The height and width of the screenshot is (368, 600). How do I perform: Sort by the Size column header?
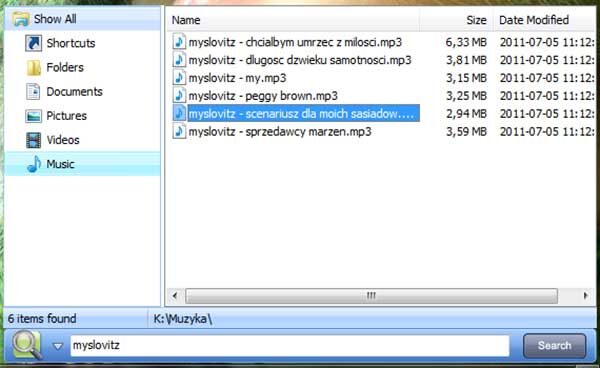click(x=456, y=20)
